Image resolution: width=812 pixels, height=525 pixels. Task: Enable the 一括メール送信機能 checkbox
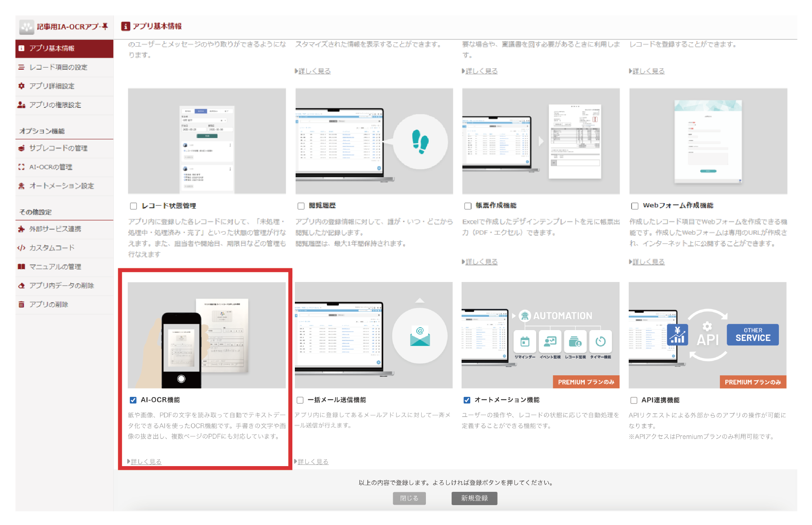300,400
